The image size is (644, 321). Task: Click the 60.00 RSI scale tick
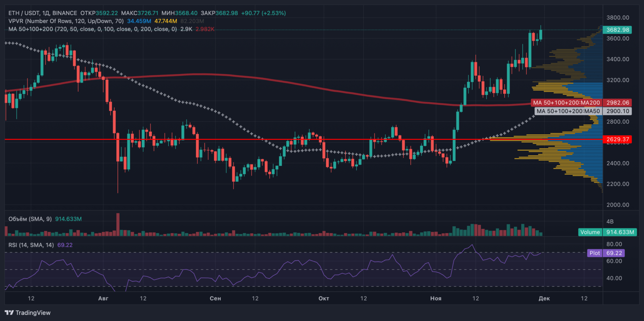614,261
